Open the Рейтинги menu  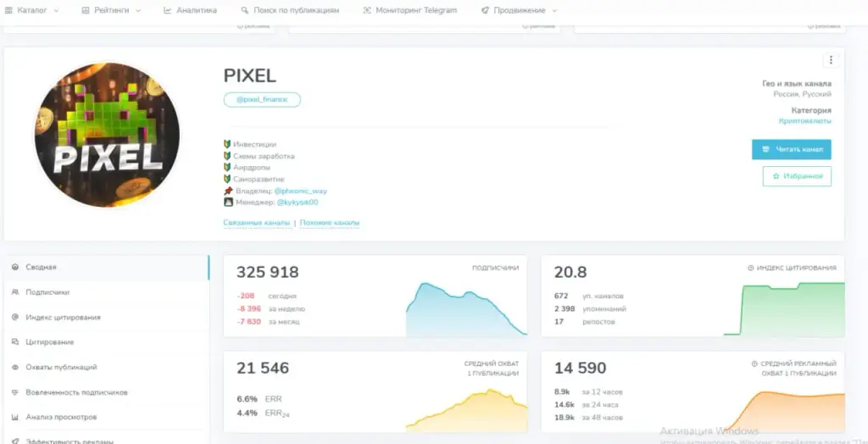pos(111,10)
